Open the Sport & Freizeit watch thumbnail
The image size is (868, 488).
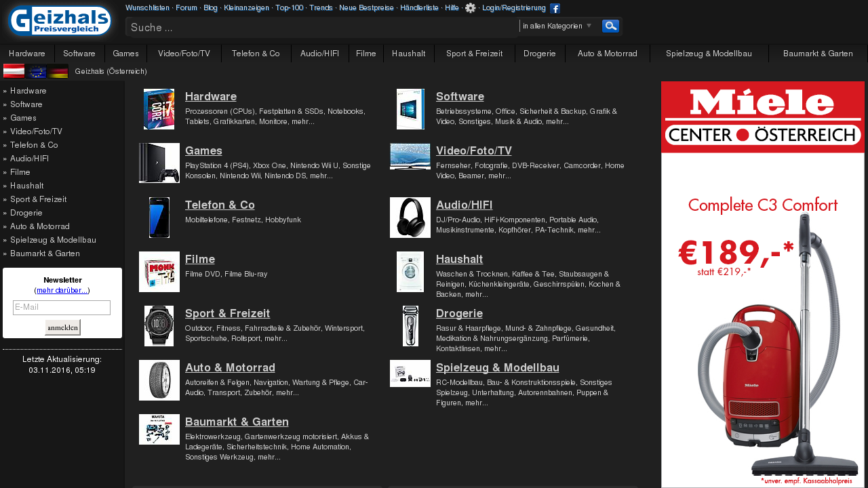159,326
